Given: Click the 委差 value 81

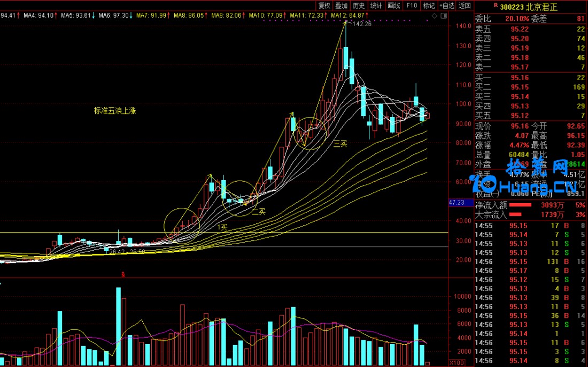Looking at the screenshot, I should pos(581,19).
